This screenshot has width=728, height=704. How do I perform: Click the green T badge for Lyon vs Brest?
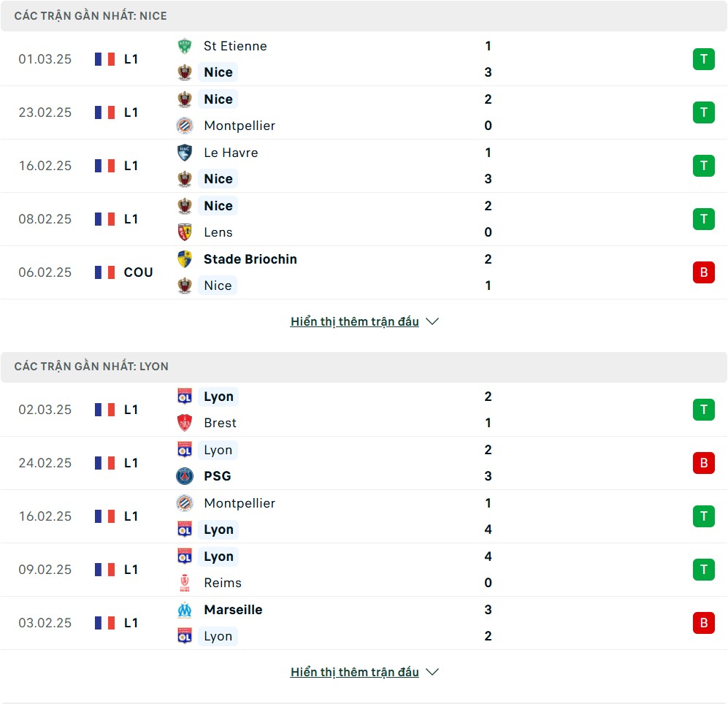pos(703,410)
